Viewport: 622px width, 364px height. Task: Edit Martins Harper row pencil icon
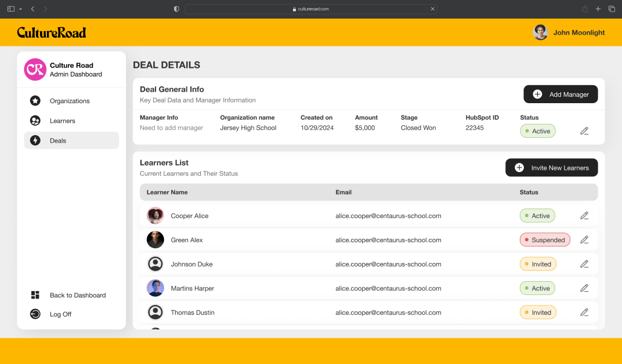pyautogui.click(x=584, y=288)
